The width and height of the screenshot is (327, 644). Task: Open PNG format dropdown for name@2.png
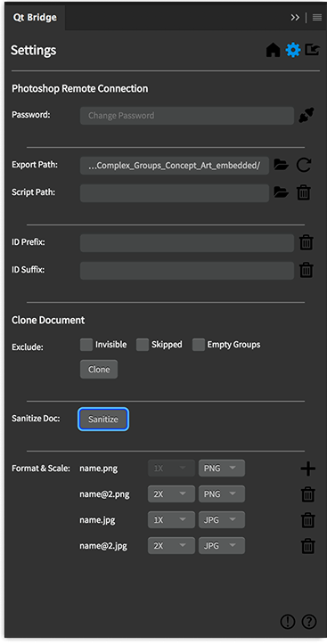tap(222, 494)
